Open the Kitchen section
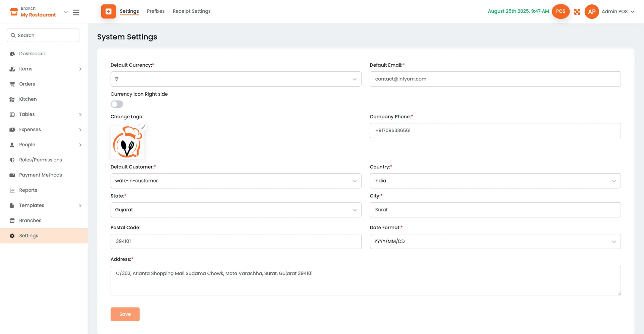The image size is (644, 334). [28, 99]
